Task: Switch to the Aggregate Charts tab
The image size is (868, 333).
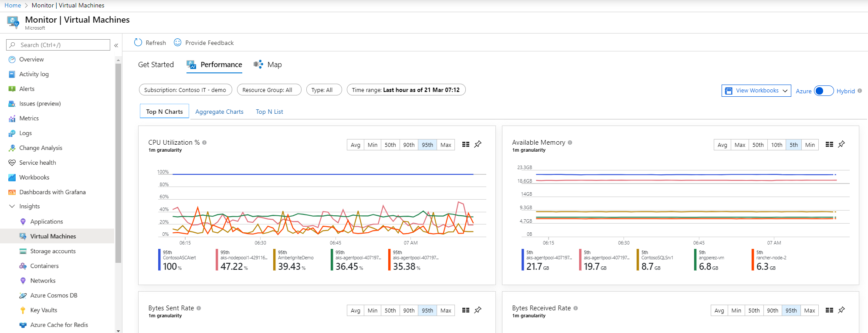Action: (x=219, y=112)
